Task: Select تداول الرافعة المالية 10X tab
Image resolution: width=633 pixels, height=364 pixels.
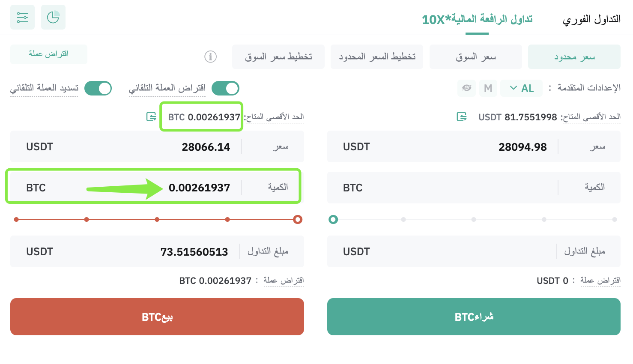Action: (x=477, y=19)
